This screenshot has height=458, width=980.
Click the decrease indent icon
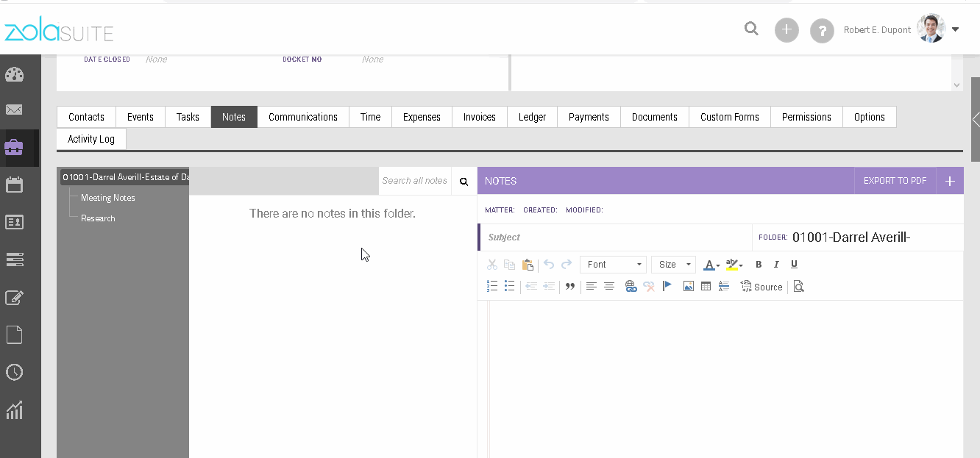click(x=531, y=287)
